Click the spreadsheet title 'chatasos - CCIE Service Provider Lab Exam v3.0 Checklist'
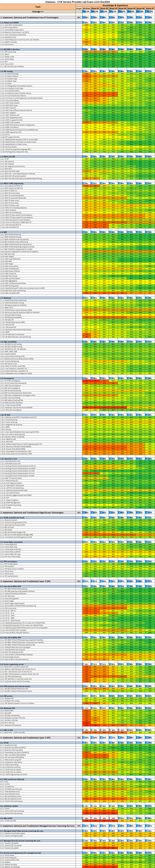Image resolution: width=155 pixels, height=868 pixels. coord(77,2)
